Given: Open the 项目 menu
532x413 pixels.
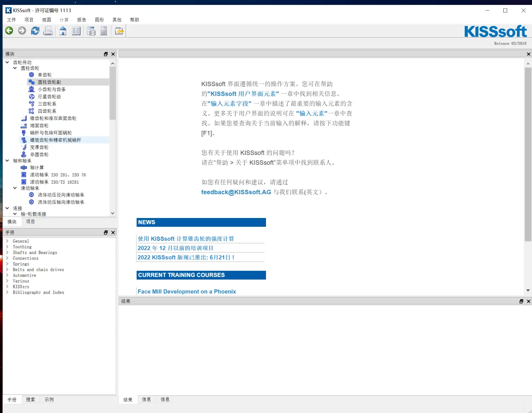Looking at the screenshot, I should (29, 20).
